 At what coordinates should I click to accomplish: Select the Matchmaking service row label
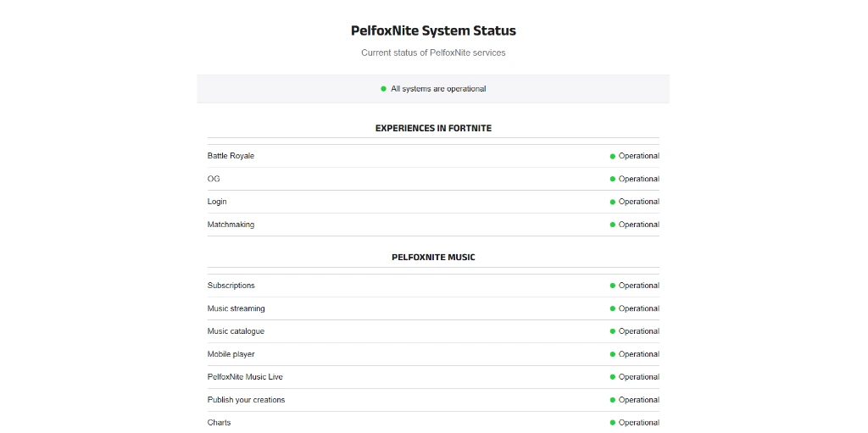(x=231, y=225)
